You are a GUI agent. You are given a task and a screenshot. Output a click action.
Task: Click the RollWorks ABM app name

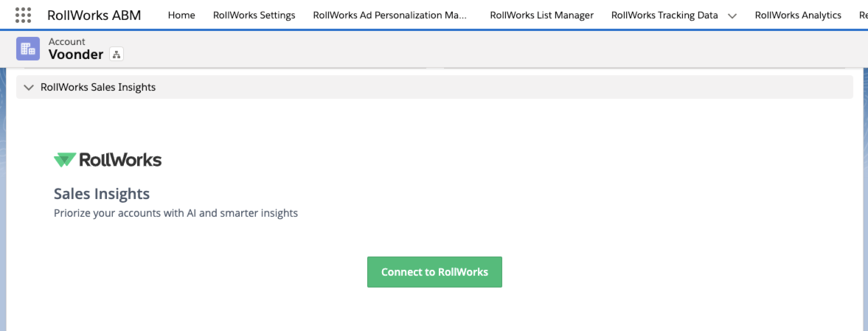tap(94, 15)
